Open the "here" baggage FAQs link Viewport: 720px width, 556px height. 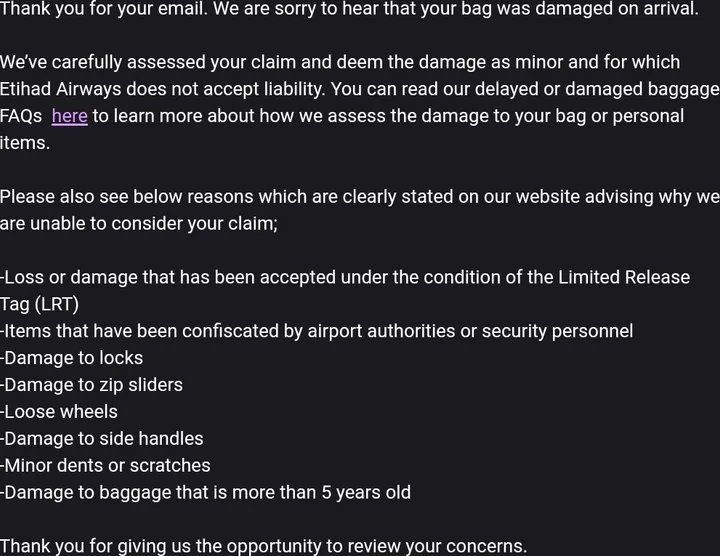(69, 116)
